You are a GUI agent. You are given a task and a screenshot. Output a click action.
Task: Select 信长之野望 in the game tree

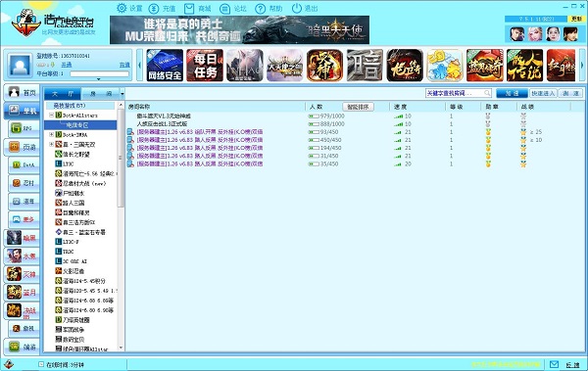click(76, 154)
